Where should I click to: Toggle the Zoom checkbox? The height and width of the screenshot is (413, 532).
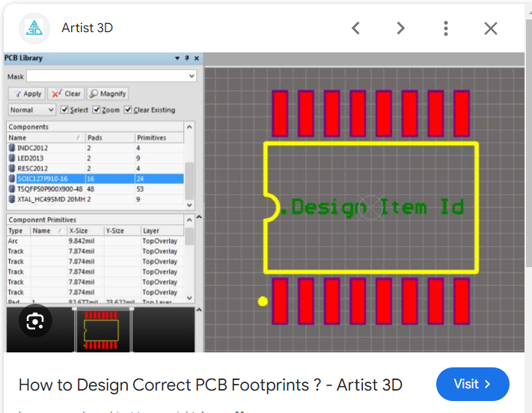[97, 110]
